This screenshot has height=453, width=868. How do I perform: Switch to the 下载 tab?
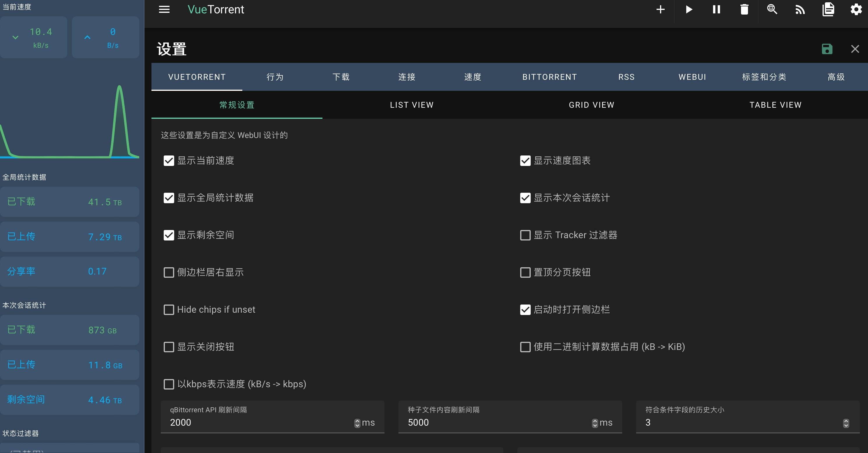pyautogui.click(x=341, y=77)
